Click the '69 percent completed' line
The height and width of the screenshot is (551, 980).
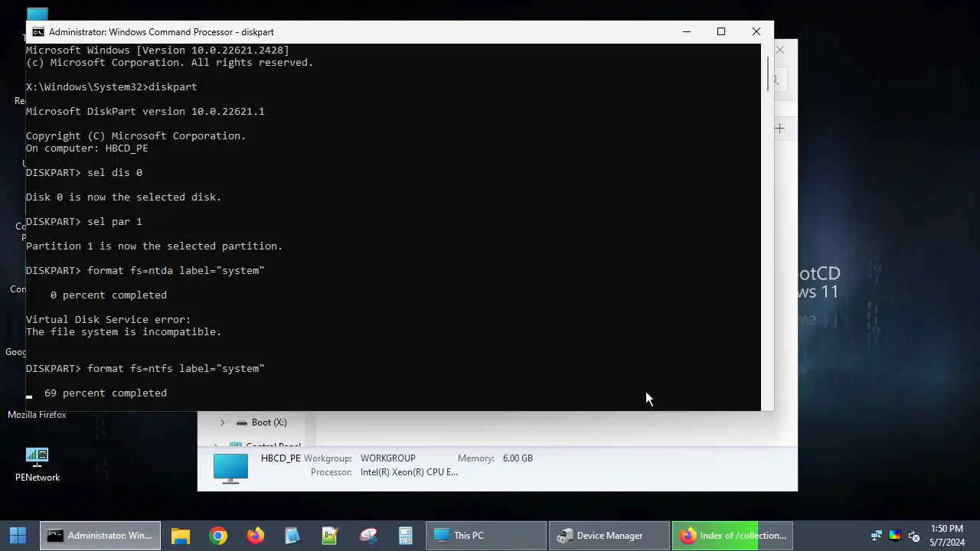click(x=106, y=393)
